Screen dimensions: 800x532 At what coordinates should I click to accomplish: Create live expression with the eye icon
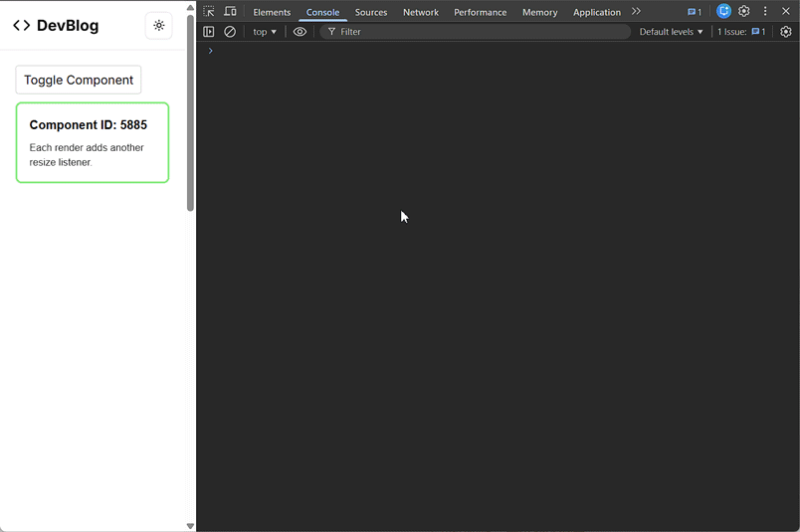pos(300,32)
